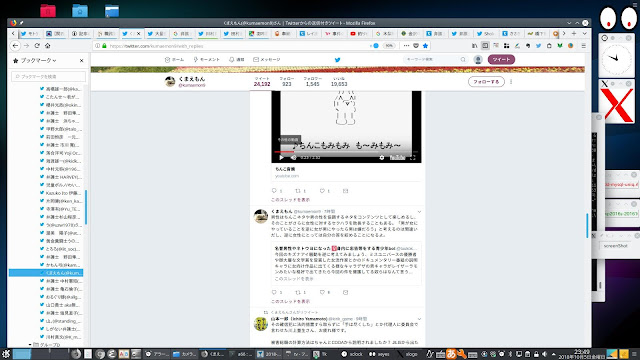This screenshot has width=640, height=360.
Task: Like the first tweet heart icon
Action: pos(322,191)
